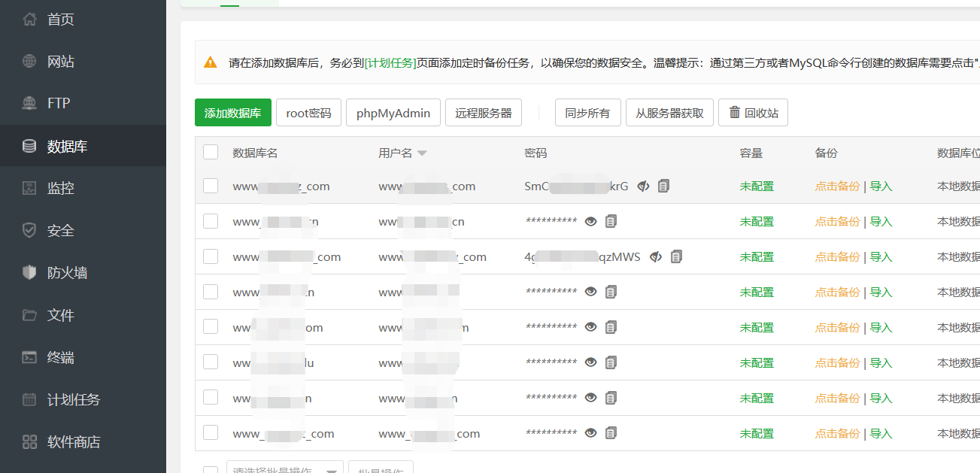Click the green 添加数据库 button
Viewport: 980px width, 473px height.
pyautogui.click(x=232, y=113)
